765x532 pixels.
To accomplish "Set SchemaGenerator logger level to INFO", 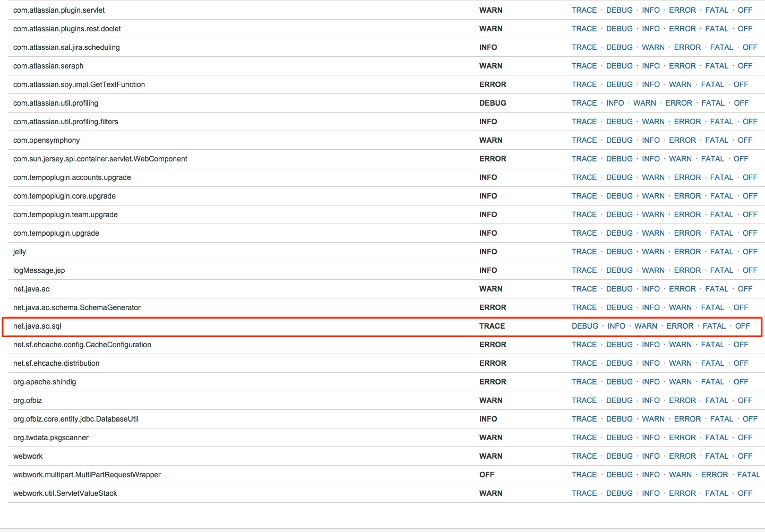I will [651, 307].
